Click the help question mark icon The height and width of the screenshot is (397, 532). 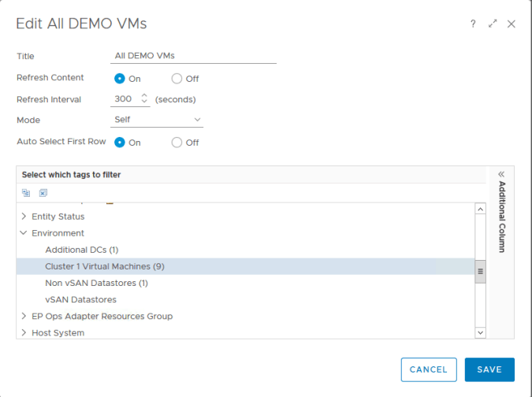pyautogui.click(x=473, y=24)
